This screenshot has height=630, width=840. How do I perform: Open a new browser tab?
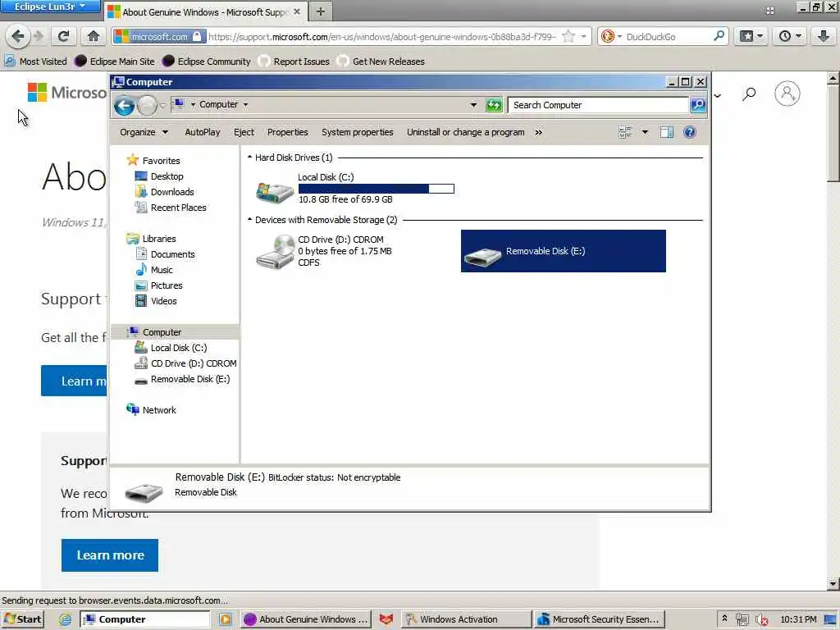[x=321, y=11]
